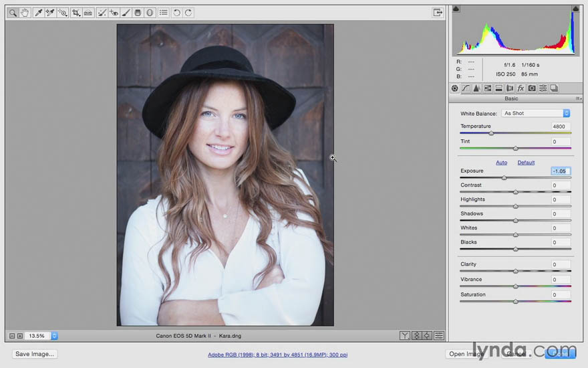Click the portrait photo preview

click(225, 175)
